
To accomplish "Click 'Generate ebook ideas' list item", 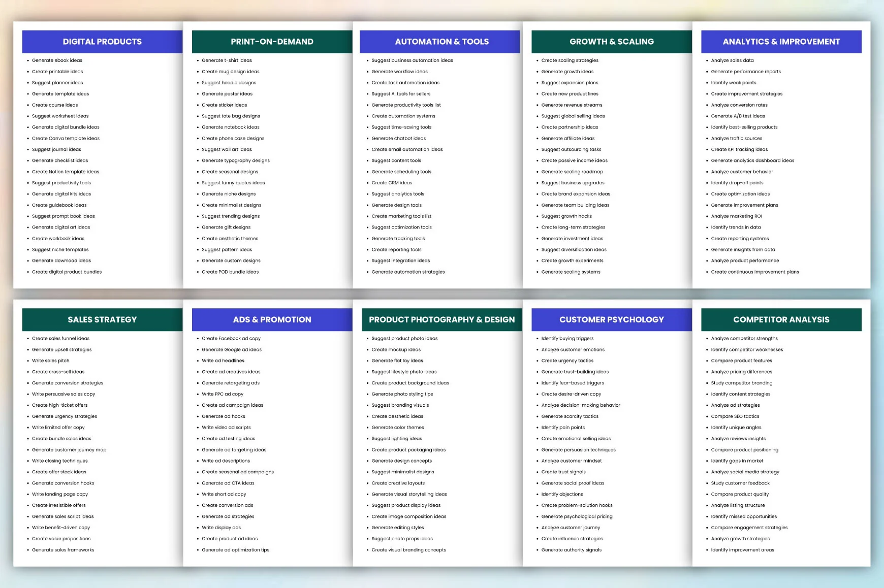I will [57, 60].
